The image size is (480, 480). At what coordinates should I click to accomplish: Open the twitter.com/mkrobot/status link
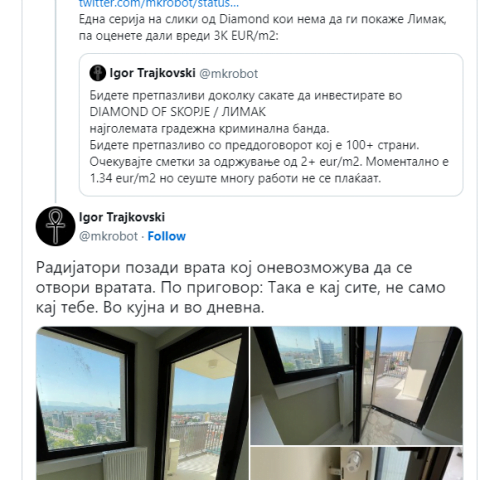click(x=159, y=4)
